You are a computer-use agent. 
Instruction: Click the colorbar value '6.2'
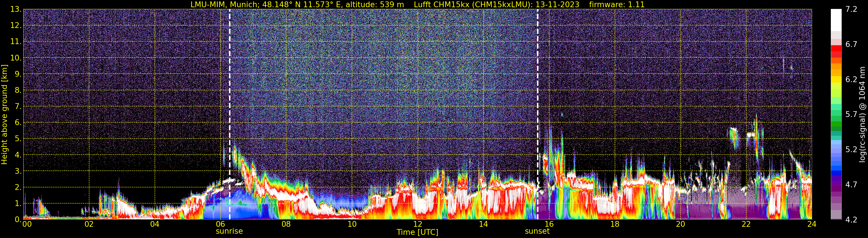point(851,79)
